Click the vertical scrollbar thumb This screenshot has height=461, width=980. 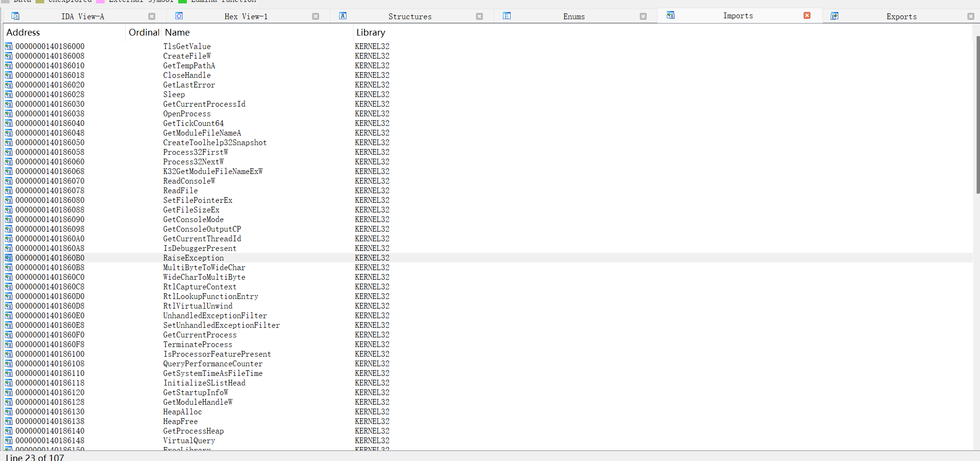(977, 115)
